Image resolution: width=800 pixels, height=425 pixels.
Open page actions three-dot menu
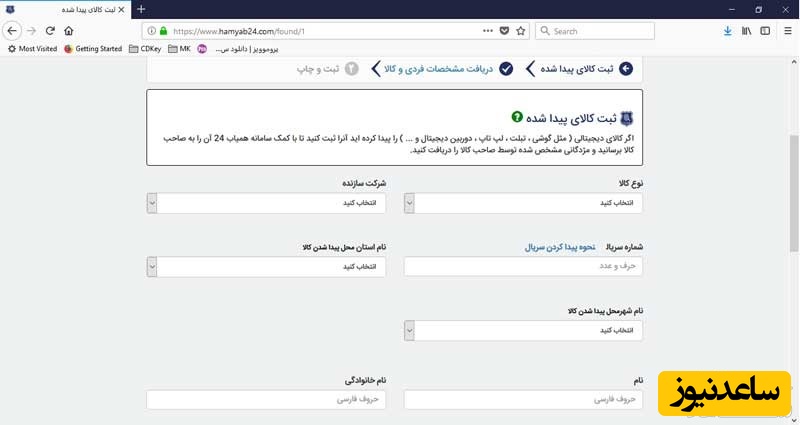[487, 31]
